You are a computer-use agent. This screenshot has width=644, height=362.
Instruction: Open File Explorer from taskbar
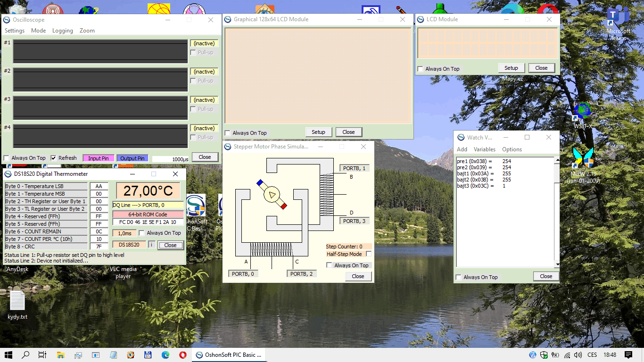point(60,355)
